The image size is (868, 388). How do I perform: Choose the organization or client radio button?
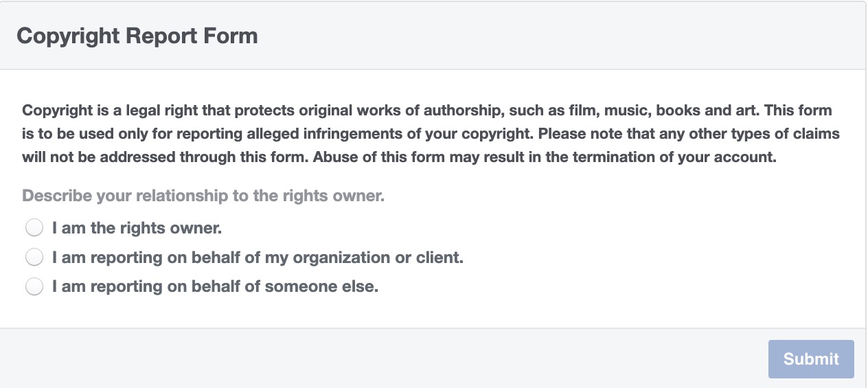click(34, 258)
